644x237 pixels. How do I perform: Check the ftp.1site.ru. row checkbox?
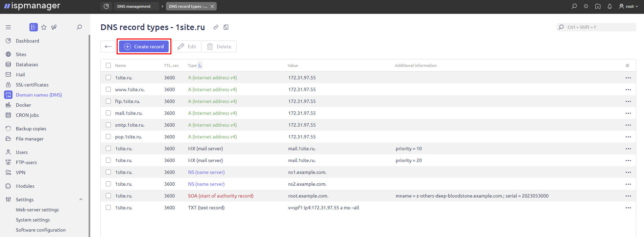[x=108, y=101]
